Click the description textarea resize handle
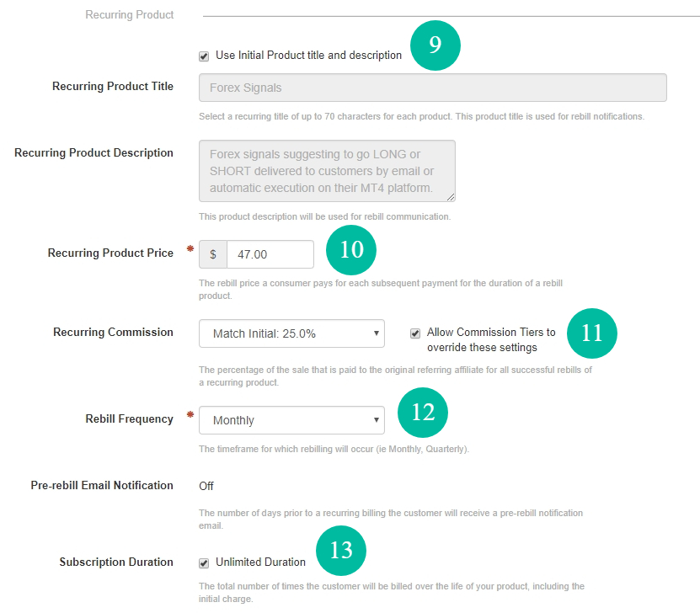 tap(452, 197)
